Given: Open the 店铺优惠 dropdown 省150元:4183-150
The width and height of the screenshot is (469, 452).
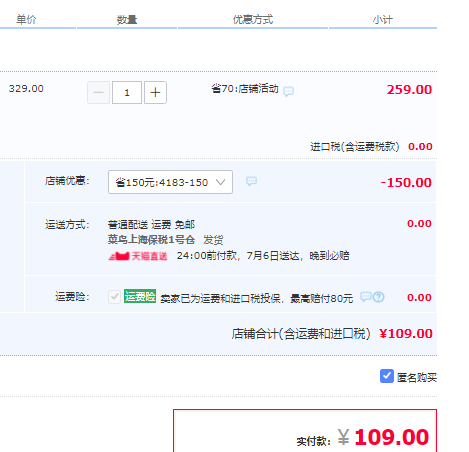Looking at the screenshot, I should (x=170, y=182).
